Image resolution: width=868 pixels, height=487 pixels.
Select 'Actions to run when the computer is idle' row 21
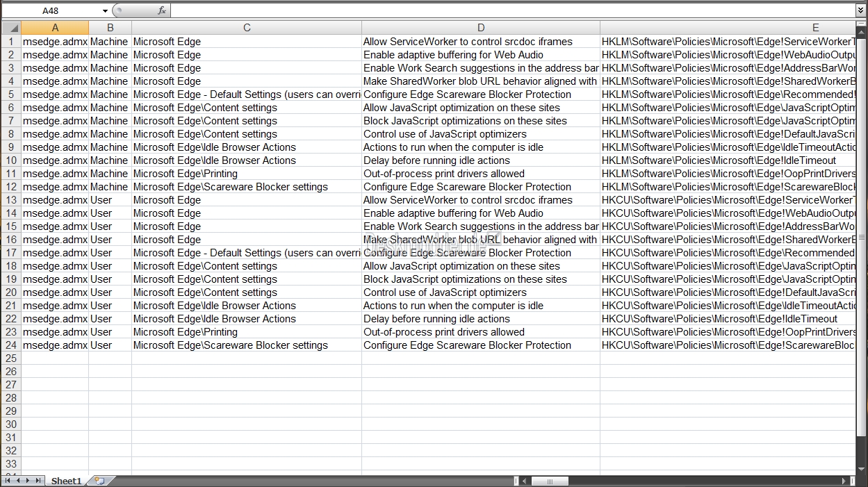481,306
